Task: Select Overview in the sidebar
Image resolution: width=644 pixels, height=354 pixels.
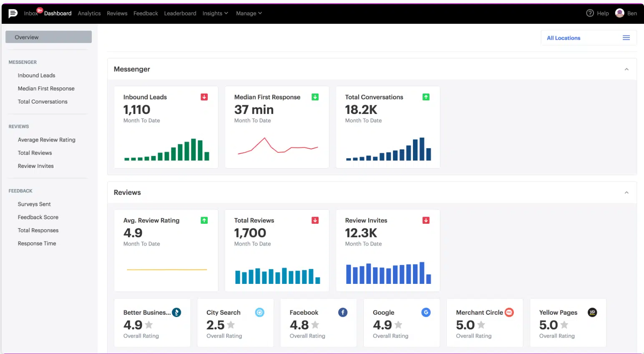Action: 26,37
